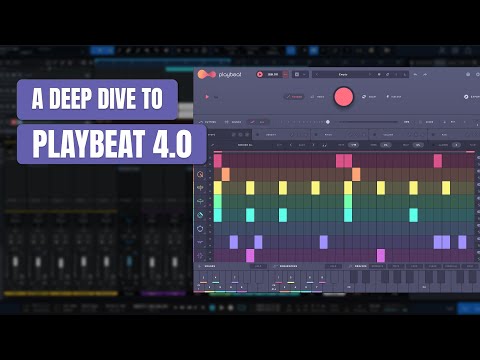Select the orange track's instrument icon

[200, 174]
